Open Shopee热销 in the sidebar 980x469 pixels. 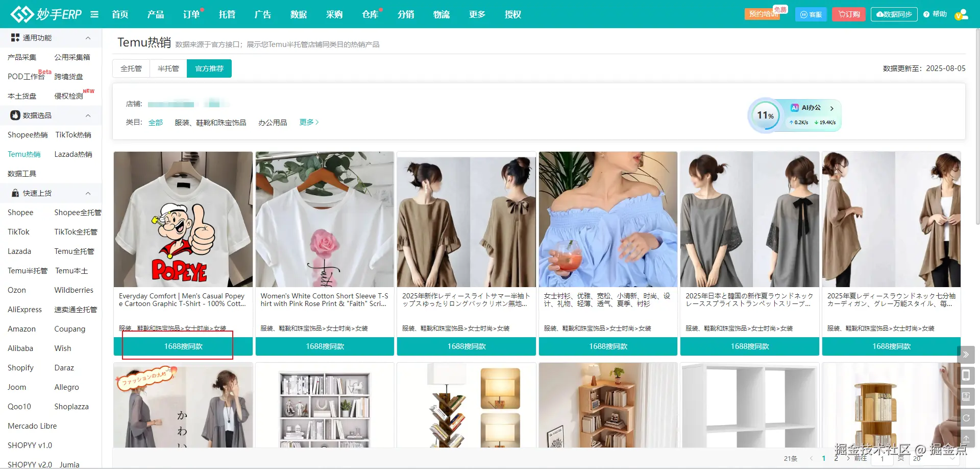tap(28, 135)
